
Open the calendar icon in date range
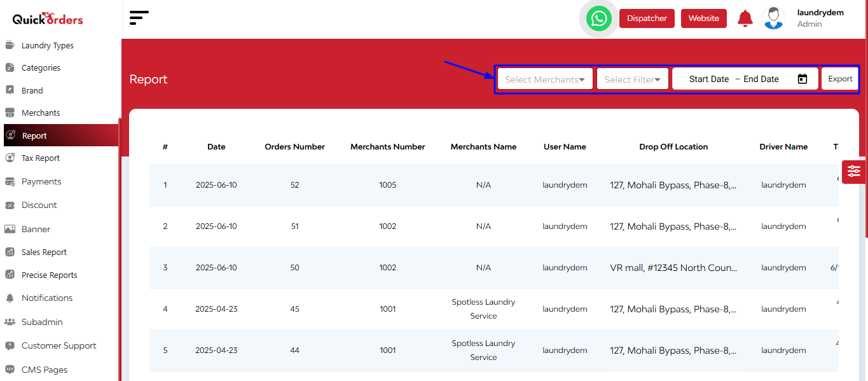(803, 79)
